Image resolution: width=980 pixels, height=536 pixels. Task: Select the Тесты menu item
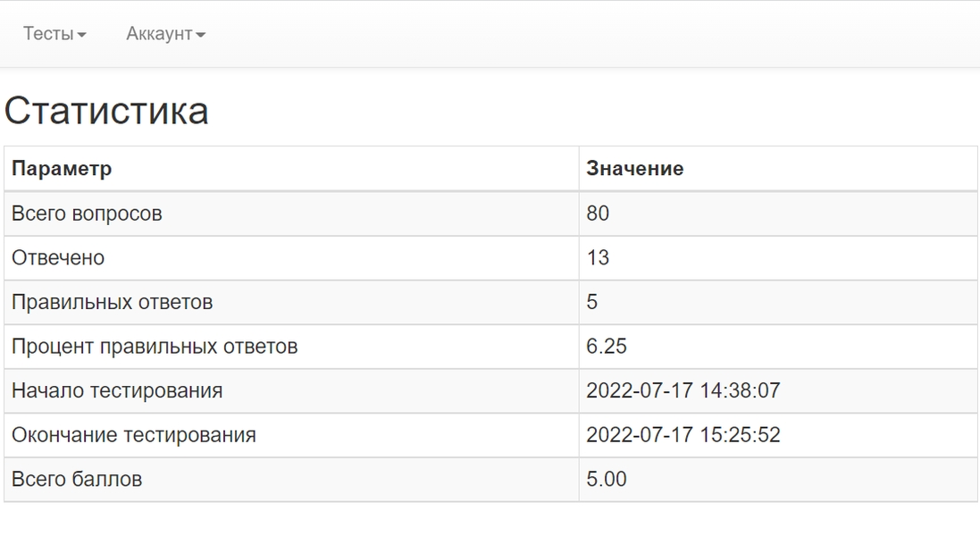pos(49,34)
